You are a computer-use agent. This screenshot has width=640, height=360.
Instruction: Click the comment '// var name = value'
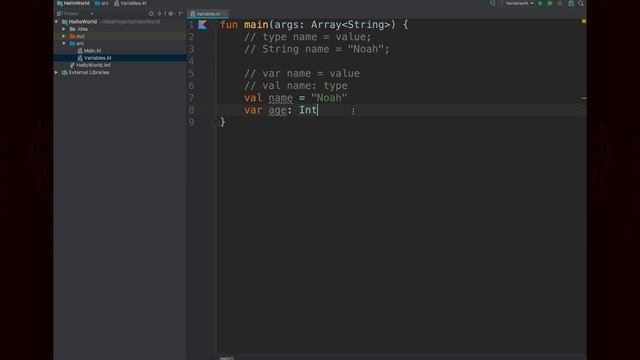click(302, 73)
